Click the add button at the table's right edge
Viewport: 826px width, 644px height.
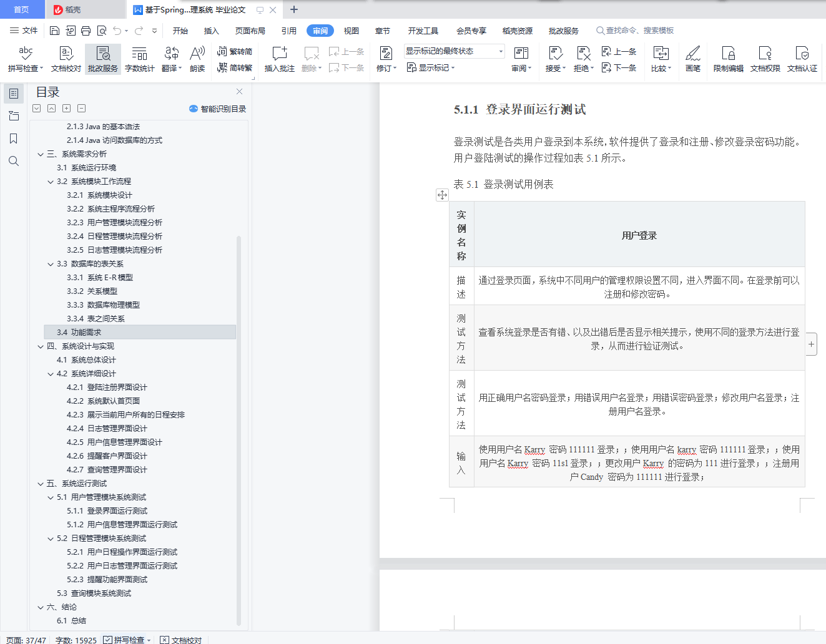pyautogui.click(x=811, y=344)
